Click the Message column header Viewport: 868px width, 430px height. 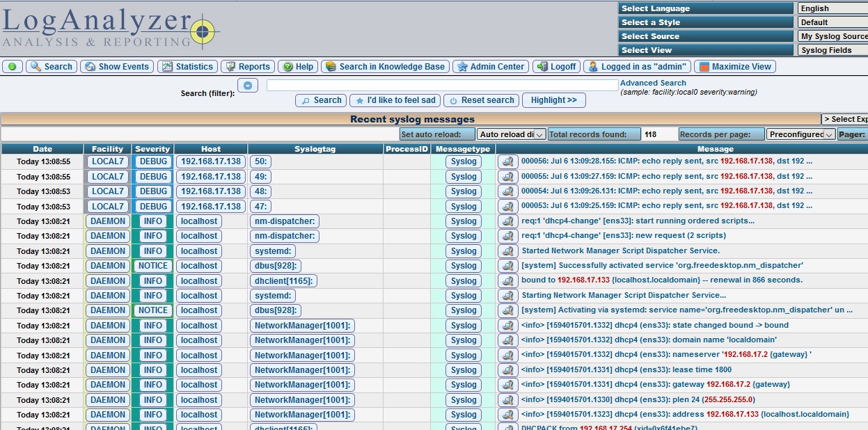[x=716, y=149]
